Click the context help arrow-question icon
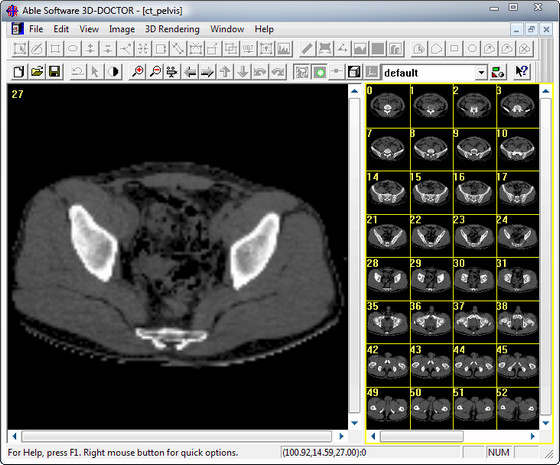Viewport: 560px width, 465px height. tap(521, 72)
